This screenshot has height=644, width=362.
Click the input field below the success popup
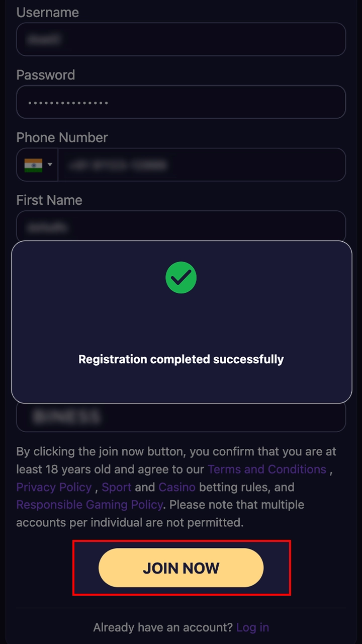[x=181, y=418]
